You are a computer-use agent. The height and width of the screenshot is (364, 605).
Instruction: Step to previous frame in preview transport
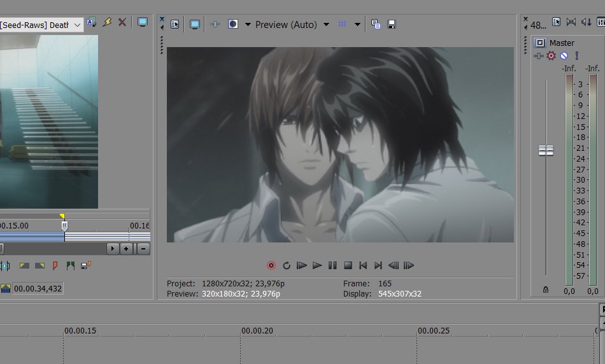point(394,265)
